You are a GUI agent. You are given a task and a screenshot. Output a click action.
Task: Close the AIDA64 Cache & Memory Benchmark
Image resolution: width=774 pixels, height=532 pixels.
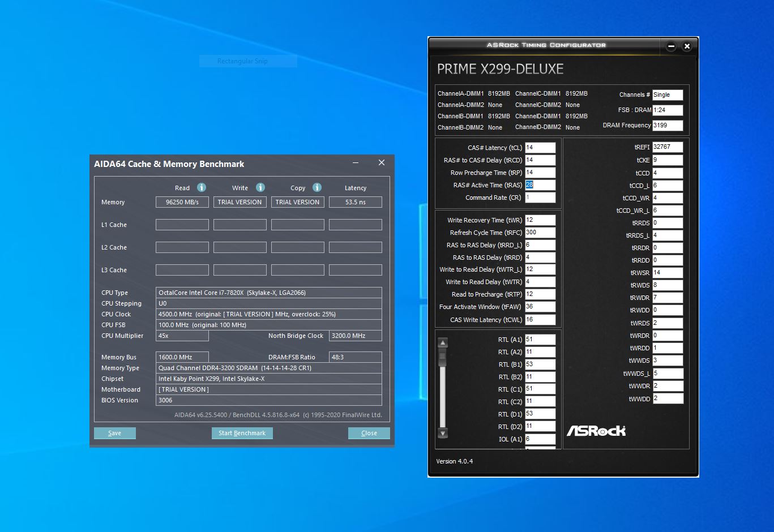pyautogui.click(x=381, y=162)
